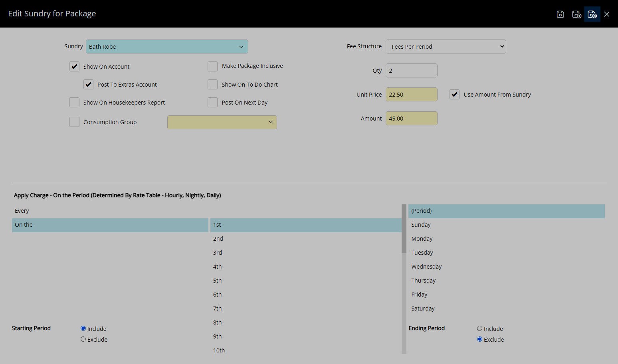Select 1st in the ordinal list

pos(306,225)
